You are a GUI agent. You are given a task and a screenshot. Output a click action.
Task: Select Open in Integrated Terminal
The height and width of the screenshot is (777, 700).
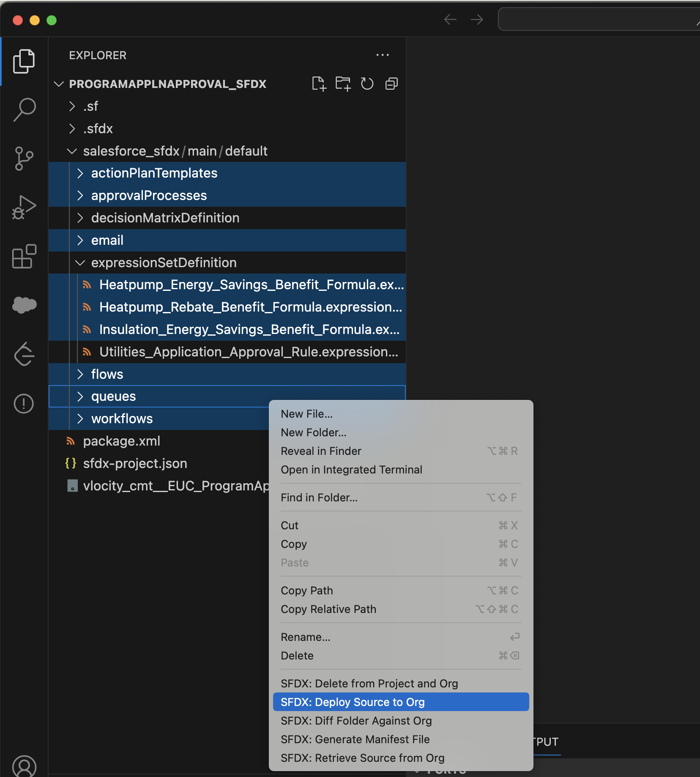tap(401, 470)
